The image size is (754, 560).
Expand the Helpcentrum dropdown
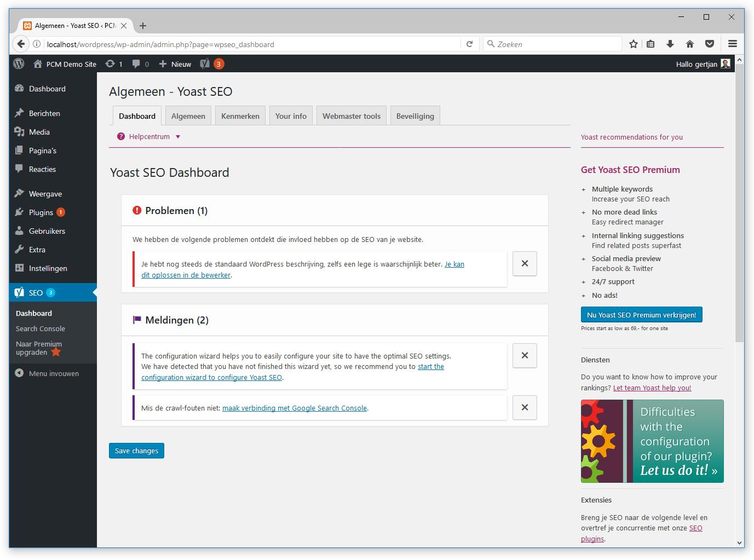pos(149,137)
